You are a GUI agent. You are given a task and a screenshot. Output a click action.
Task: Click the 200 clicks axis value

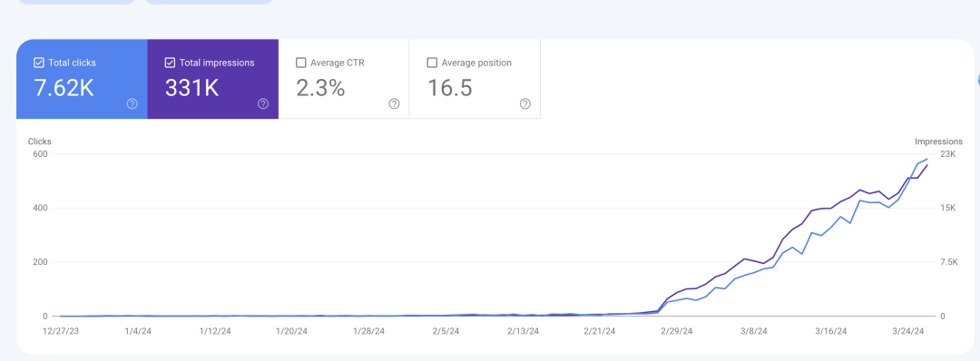(41, 262)
